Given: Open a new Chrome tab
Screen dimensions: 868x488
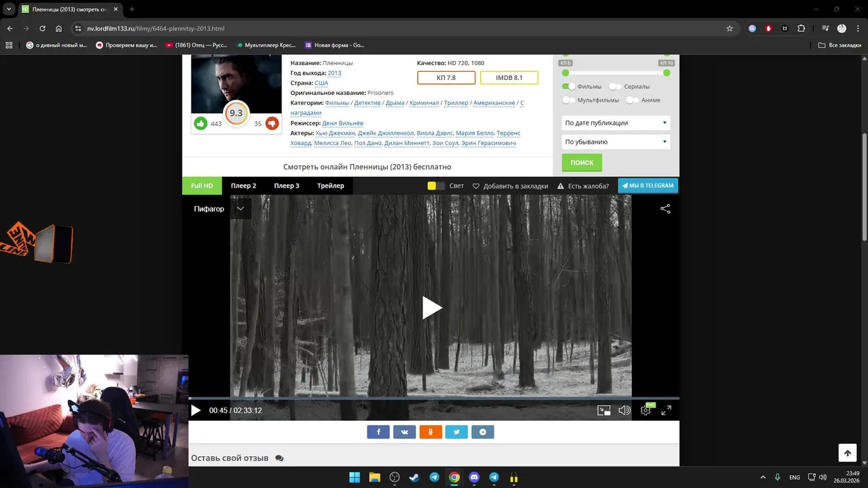Looking at the screenshot, I should [x=132, y=9].
